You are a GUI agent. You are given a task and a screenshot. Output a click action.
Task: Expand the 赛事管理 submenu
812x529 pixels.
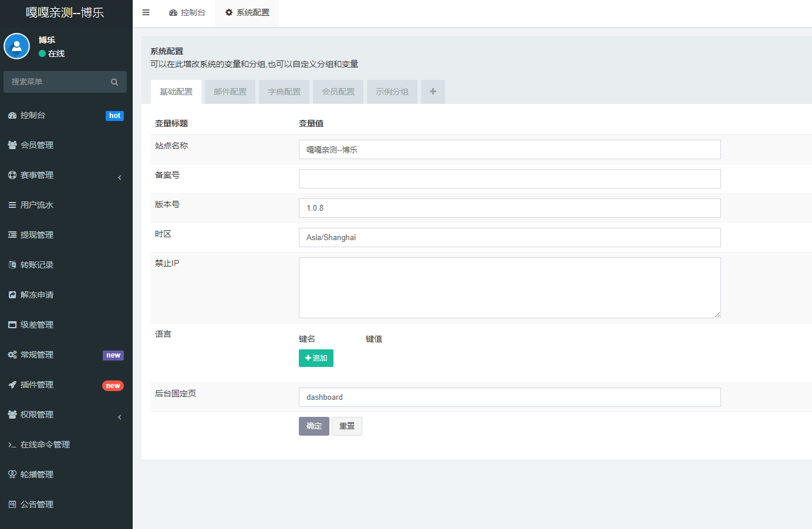(x=36, y=175)
